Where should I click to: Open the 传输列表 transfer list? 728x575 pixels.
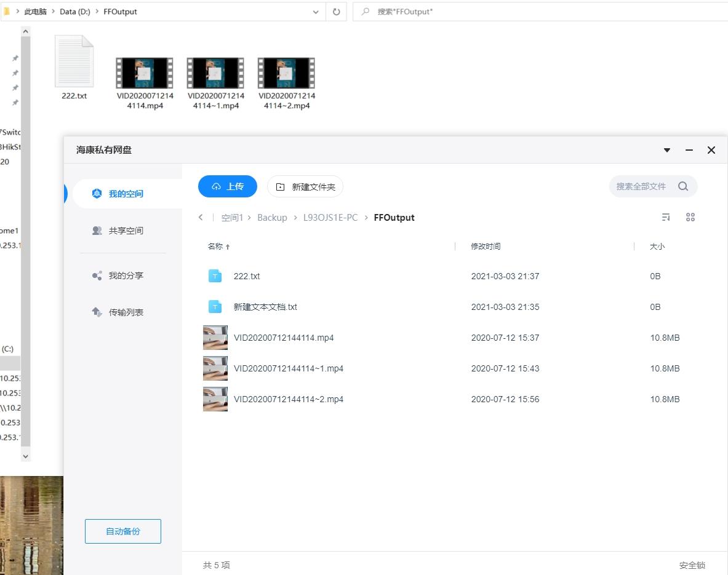(x=126, y=312)
